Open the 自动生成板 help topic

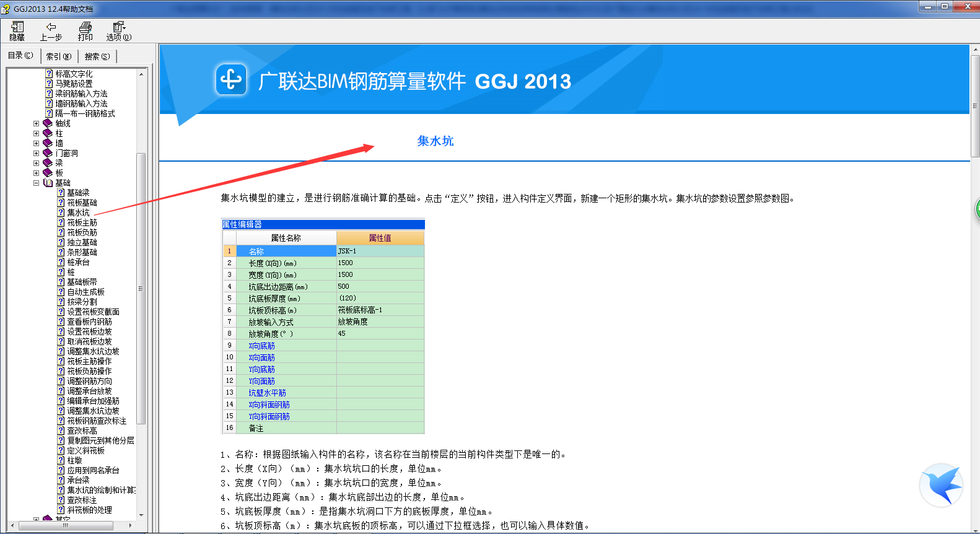click(85, 292)
